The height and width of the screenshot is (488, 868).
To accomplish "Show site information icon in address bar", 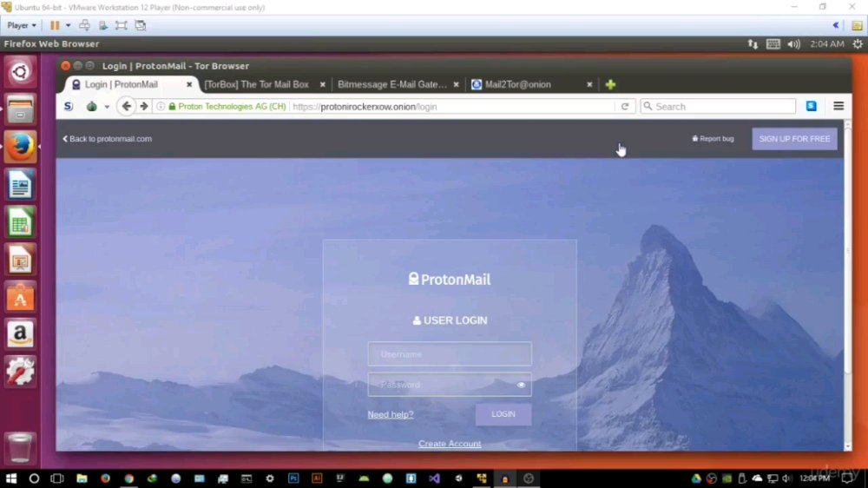I will (161, 106).
